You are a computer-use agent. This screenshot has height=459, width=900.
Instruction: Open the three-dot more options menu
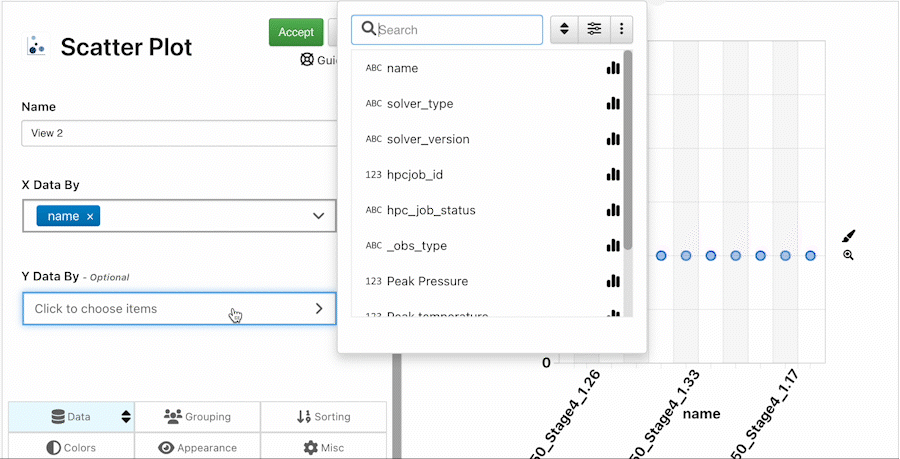[x=621, y=29]
